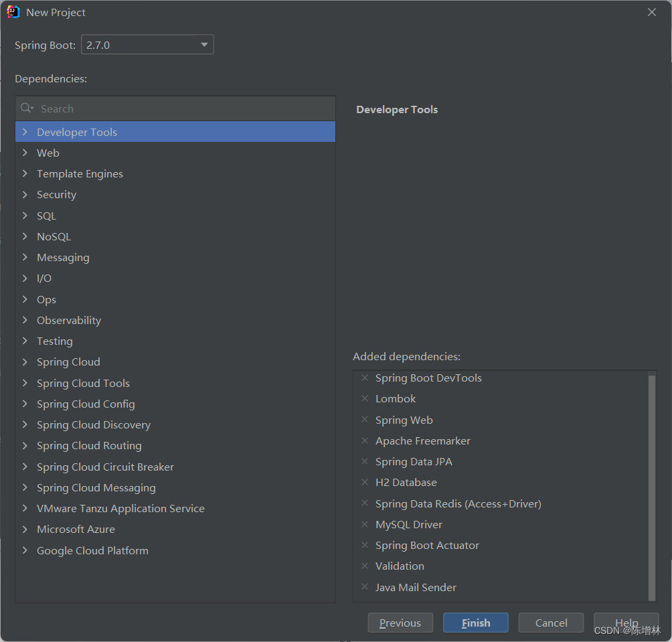Expand the Spring Cloud Messaging chevron

25,487
